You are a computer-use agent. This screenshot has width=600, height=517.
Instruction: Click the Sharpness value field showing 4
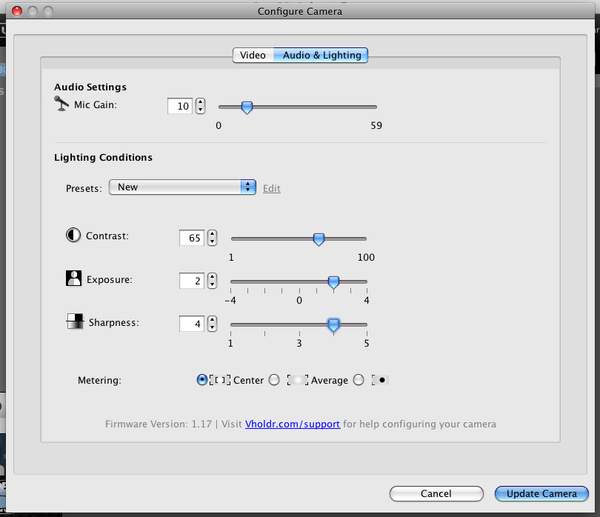coord(192,324)
